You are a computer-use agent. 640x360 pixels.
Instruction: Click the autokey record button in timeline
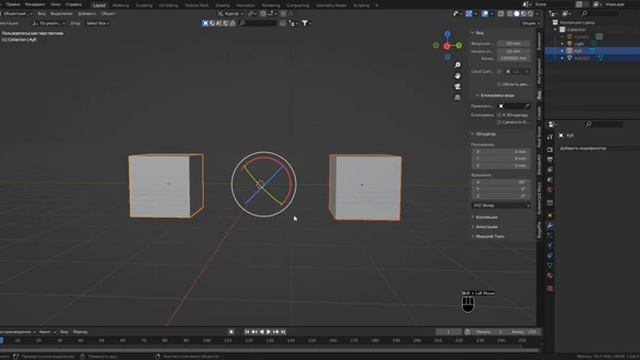pyautogui.click(x=231, y=332)
